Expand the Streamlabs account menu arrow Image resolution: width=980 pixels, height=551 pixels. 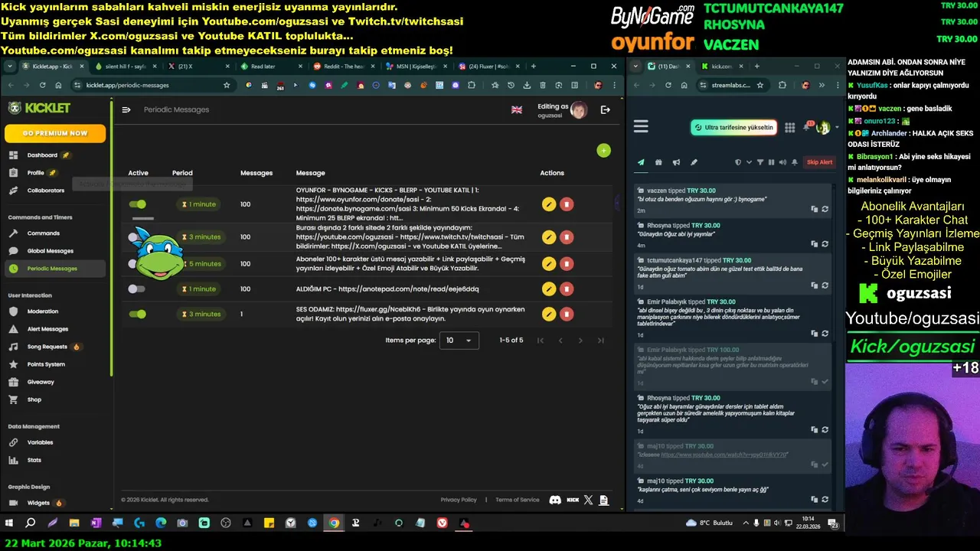[837, 128]
